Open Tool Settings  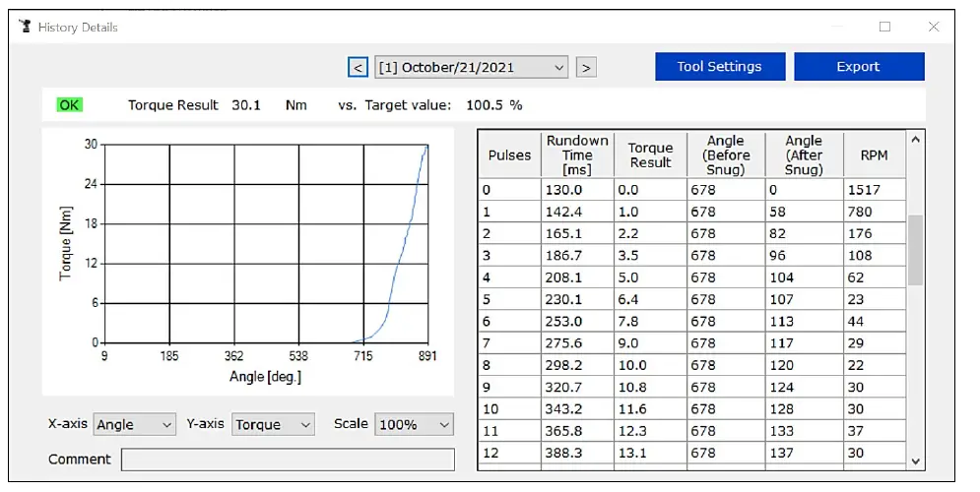pos(719,67)
